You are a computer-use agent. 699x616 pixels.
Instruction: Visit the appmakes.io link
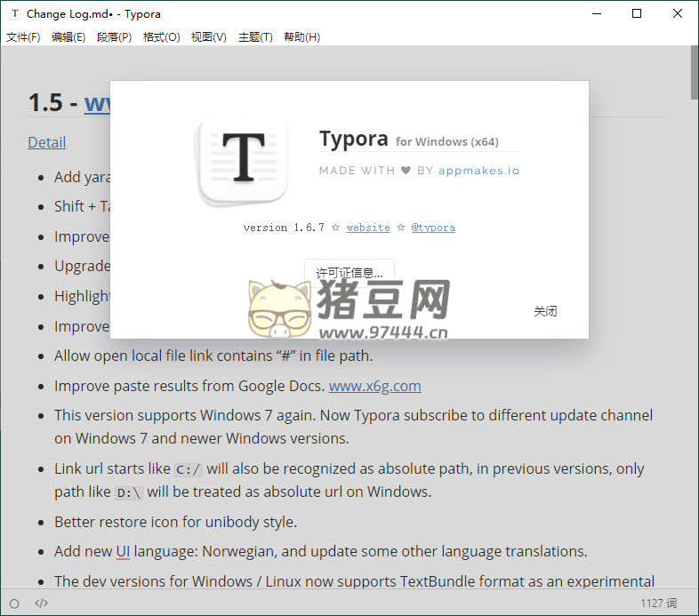pos(478,171)
